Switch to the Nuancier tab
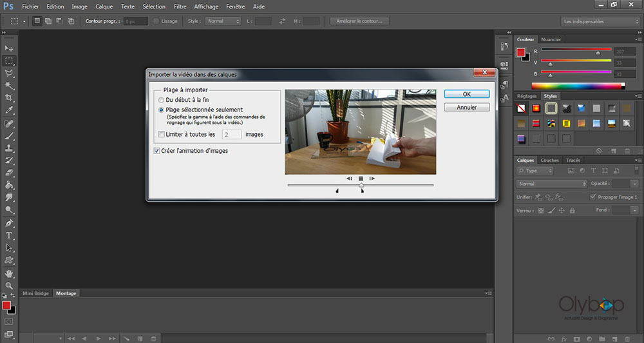The height and width of the screenshot is (343, 644). [551, 39]
